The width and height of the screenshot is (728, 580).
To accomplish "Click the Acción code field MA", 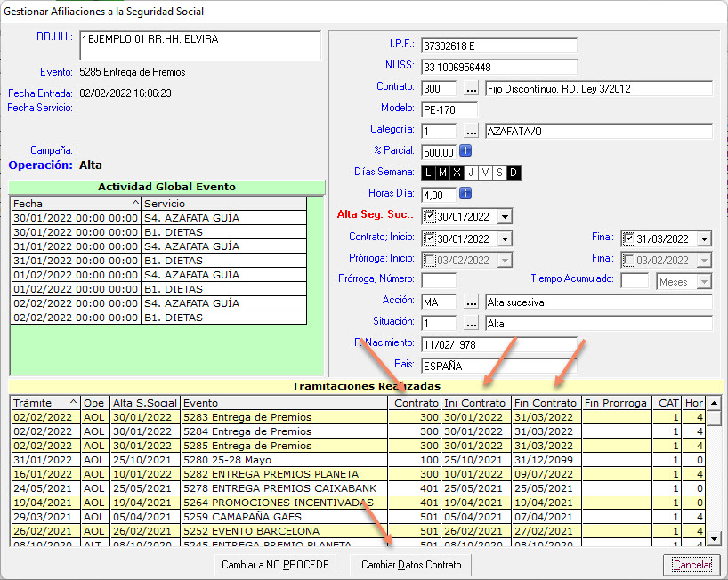I will click(439, 302).
